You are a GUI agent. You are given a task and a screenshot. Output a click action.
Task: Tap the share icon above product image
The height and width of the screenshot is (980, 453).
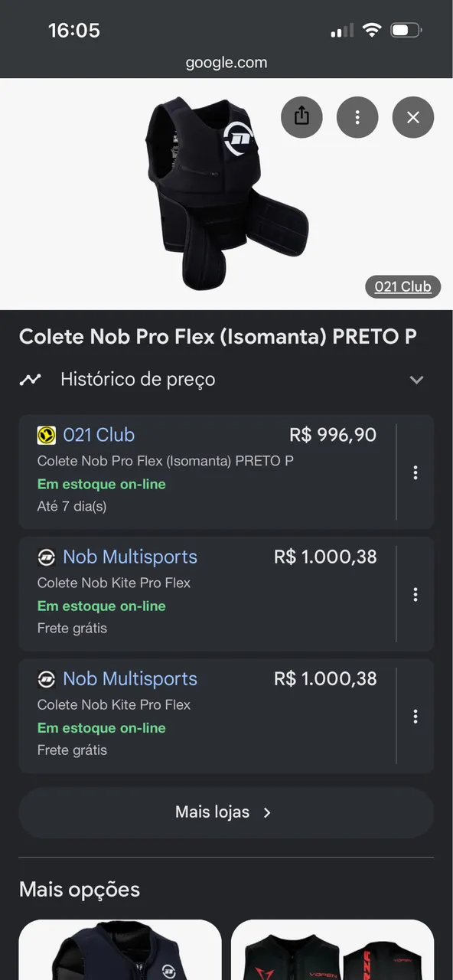301,117
